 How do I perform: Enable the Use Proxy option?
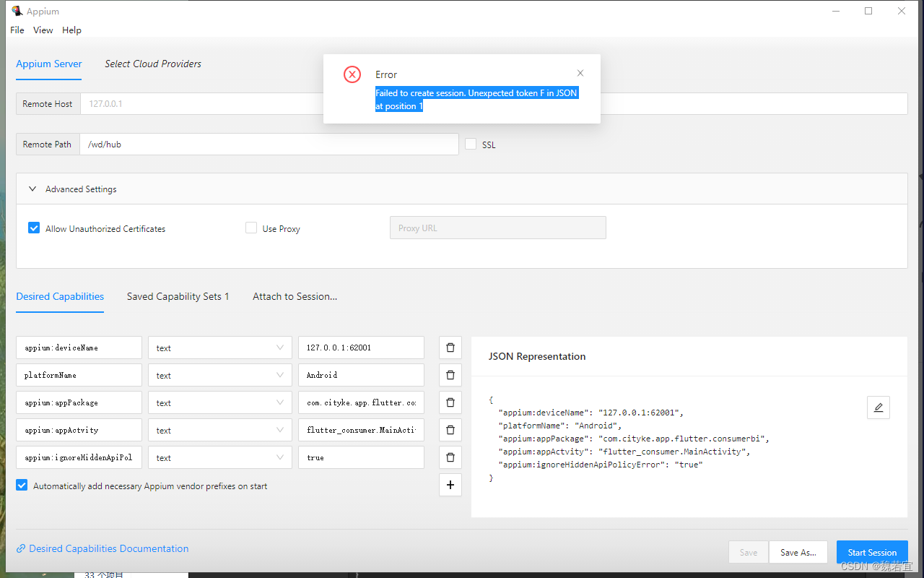click(x=250, y=227)
